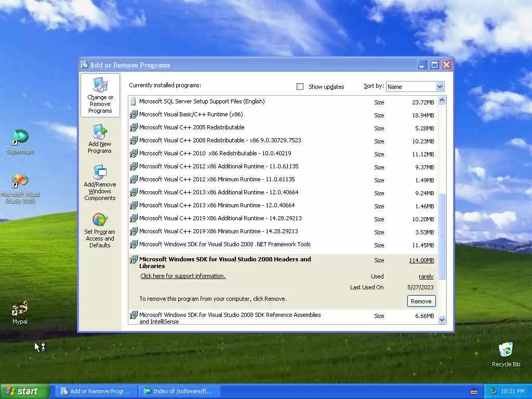Click icon of SDK Reference Assemblies and IntelliSense
Screen dimensions: 532x399
click(x=134, y=315)
